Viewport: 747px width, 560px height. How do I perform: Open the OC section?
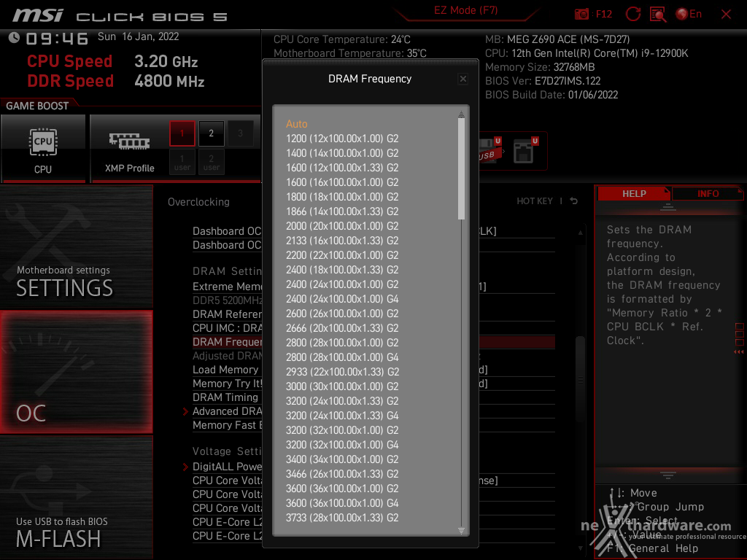tap(76, 373)
